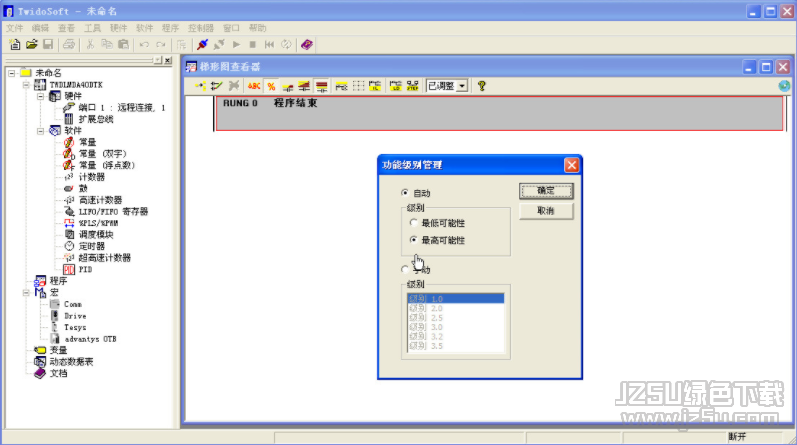
Task: Click the ladder viewer window title icon
Action: pyautogui.click(x=191, y=67)
